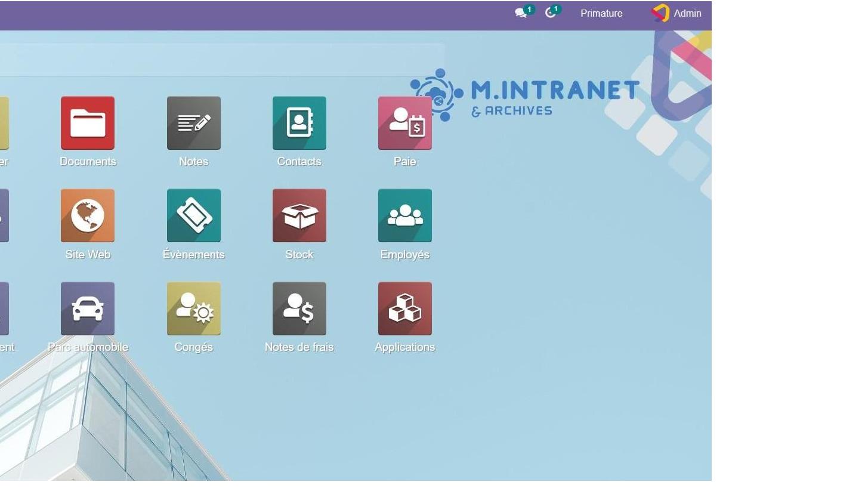Open the Notes de frais app
The image size is (868, 500).
(x=299, y=308)
